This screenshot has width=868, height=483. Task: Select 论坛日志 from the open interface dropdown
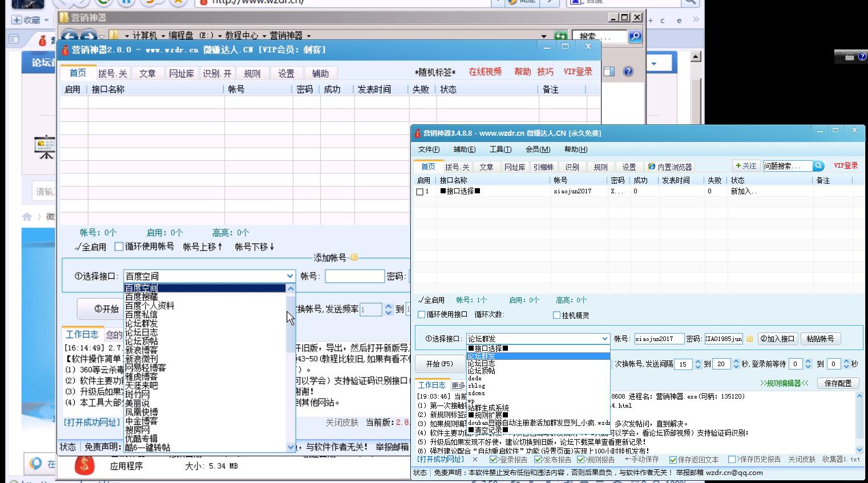(x=481, y=363)
